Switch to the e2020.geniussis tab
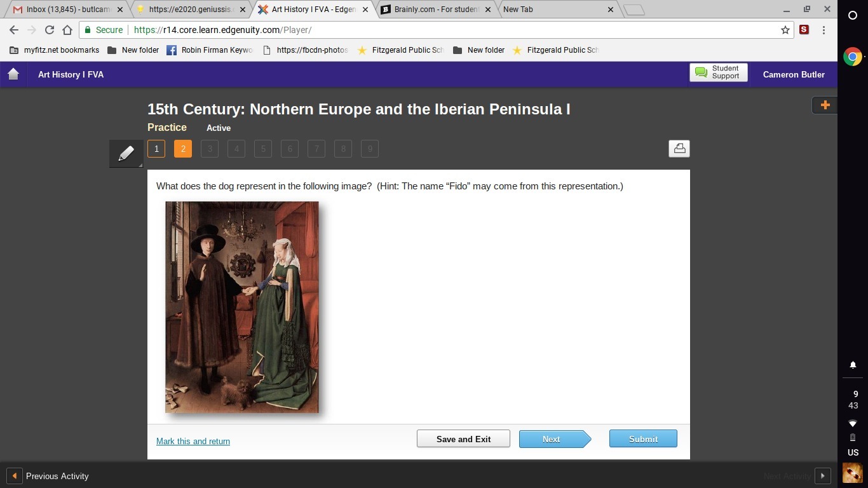This screenshot has width=868, height=488. click(x=188, y=10)
